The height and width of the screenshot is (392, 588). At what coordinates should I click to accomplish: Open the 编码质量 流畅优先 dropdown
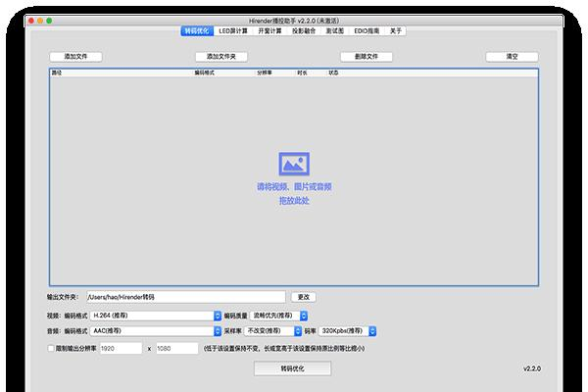(x=278, y=316)
